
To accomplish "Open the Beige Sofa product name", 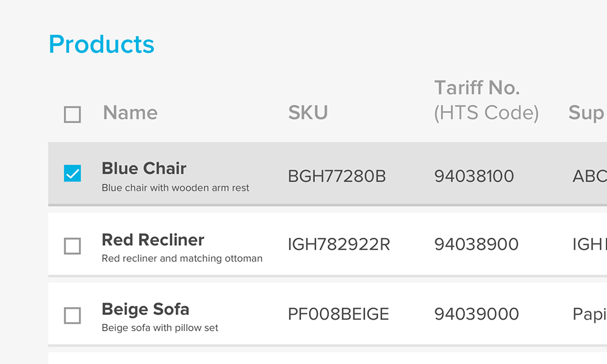I will (146, 309).
